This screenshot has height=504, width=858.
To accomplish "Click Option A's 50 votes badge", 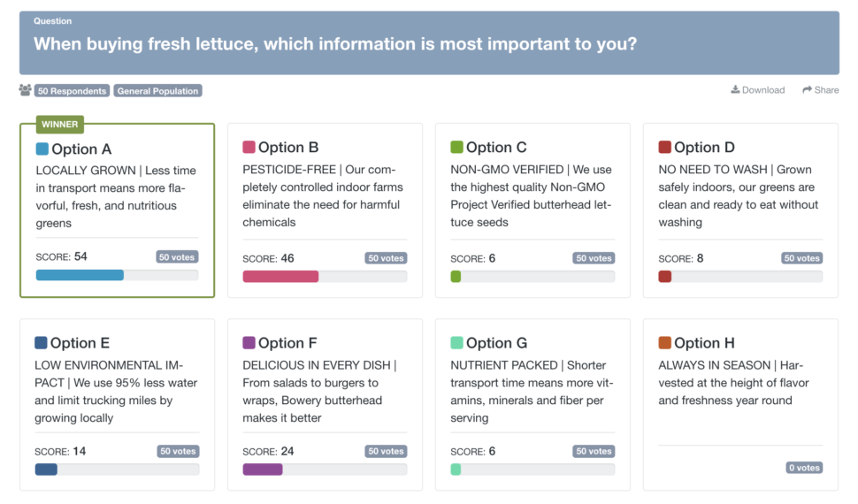I will 177,257.
